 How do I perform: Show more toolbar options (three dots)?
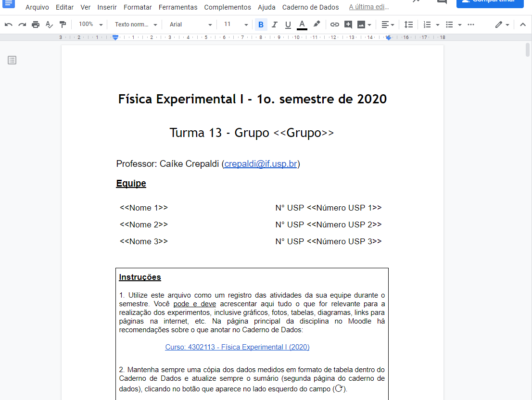tap(471, 25)
